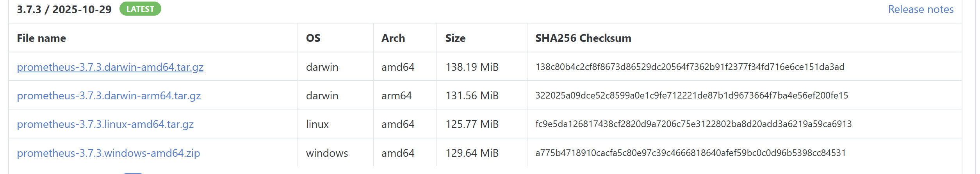The height and width of the screenshot is (174, 980).
Task: Select the checksum starting with 322025a0
Action: coord(691,95)
